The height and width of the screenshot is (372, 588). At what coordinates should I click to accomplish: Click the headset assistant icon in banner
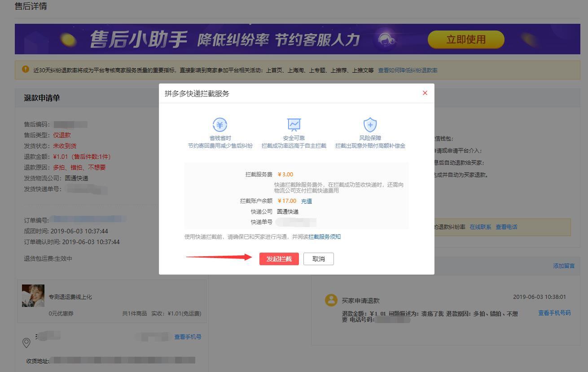386,39
